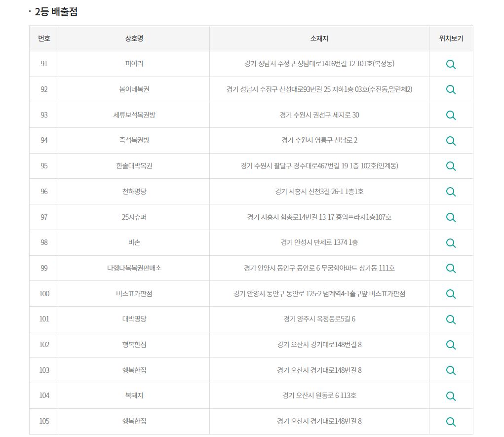504x437 pixels.
Task: Click address 경기 양주시 옥정동로5길 6
Action: tap(319, 319)
